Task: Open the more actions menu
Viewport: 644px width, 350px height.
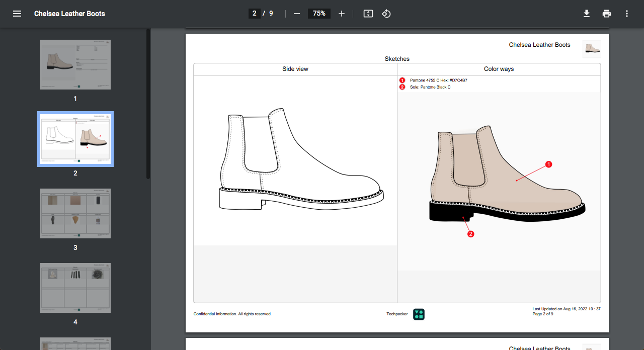Action: (627, 14)
